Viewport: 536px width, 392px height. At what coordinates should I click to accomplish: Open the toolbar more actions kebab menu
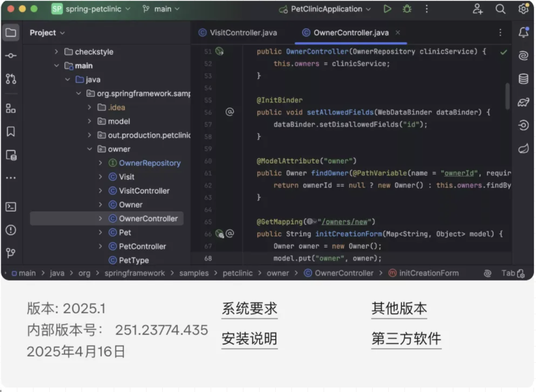(x=427, y=9)
